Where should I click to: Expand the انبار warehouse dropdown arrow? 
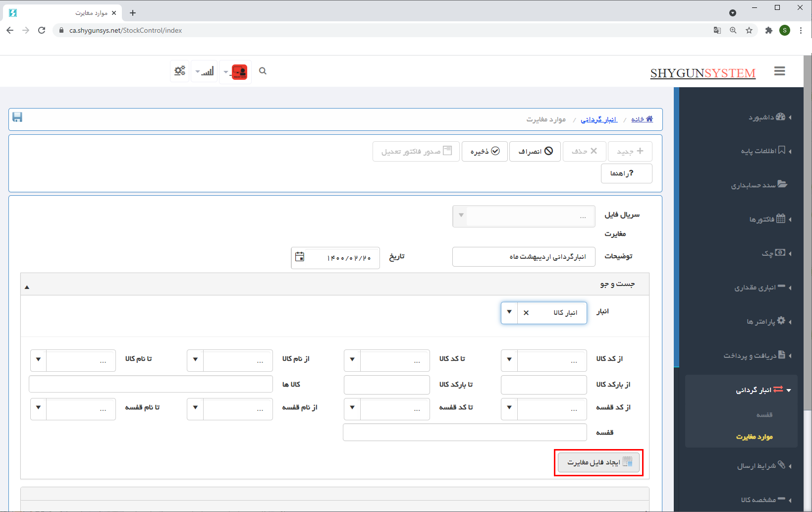click(x=509, y=312)
